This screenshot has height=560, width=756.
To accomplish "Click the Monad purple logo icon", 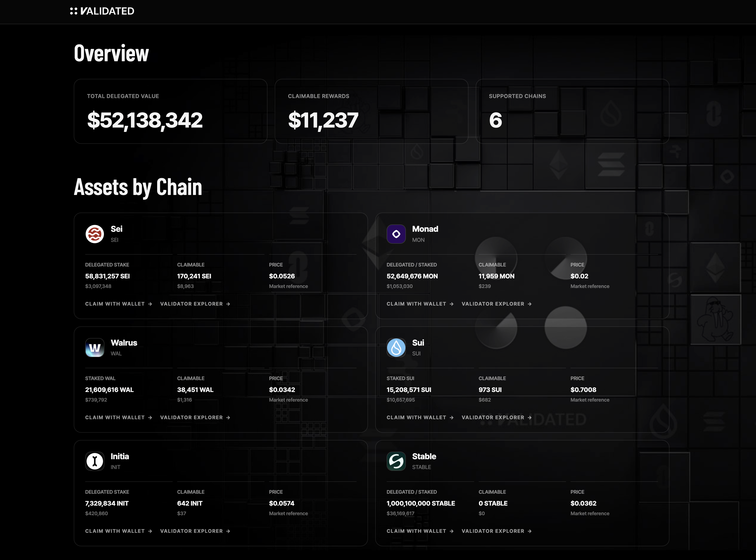I will [x=396, y=234].
